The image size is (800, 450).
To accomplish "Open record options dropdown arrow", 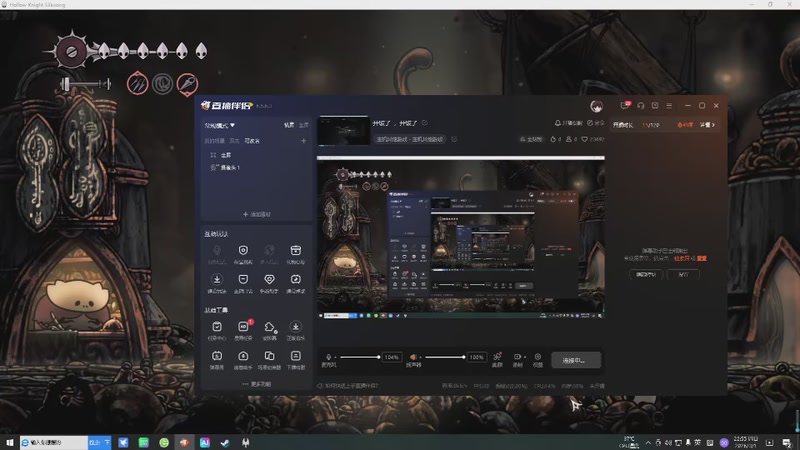I will (524, 357).
